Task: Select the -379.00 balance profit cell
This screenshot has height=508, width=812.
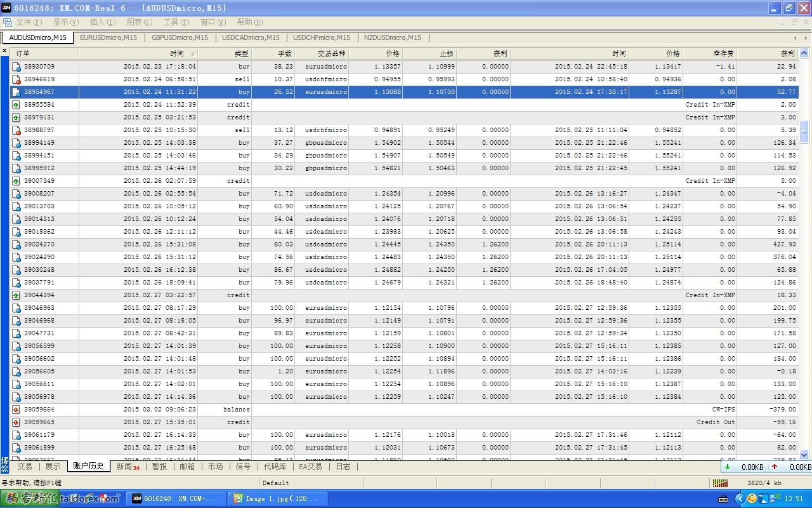Action: [x=782, y=410]
